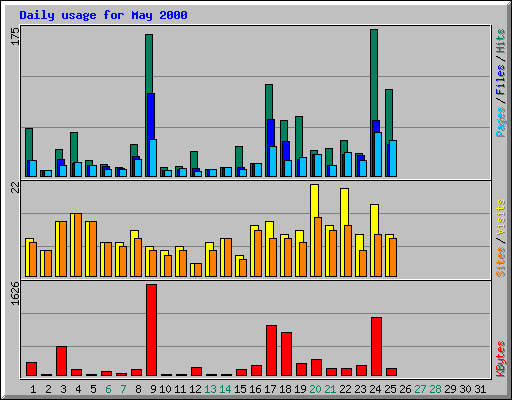The image size is (512, 400).
Task: Click the green Hits legend label
Action: (x=501, y=41)
